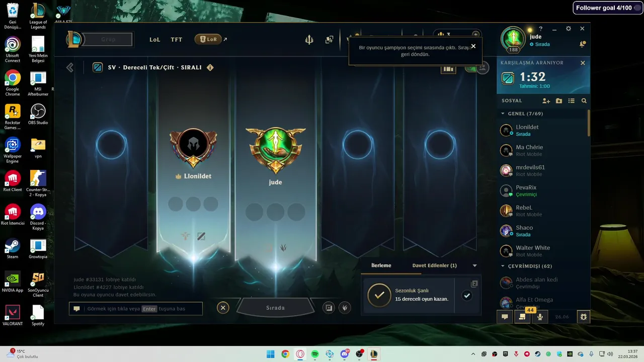The height and width of the screenshot is (362, 644).
Task: Open the notifications bell
Action: coord(583,44)
